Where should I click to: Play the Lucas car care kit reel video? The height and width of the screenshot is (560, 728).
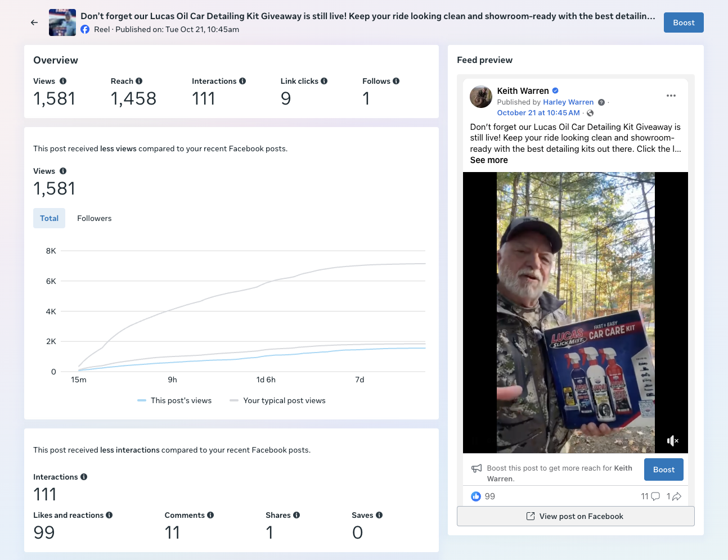576,313
